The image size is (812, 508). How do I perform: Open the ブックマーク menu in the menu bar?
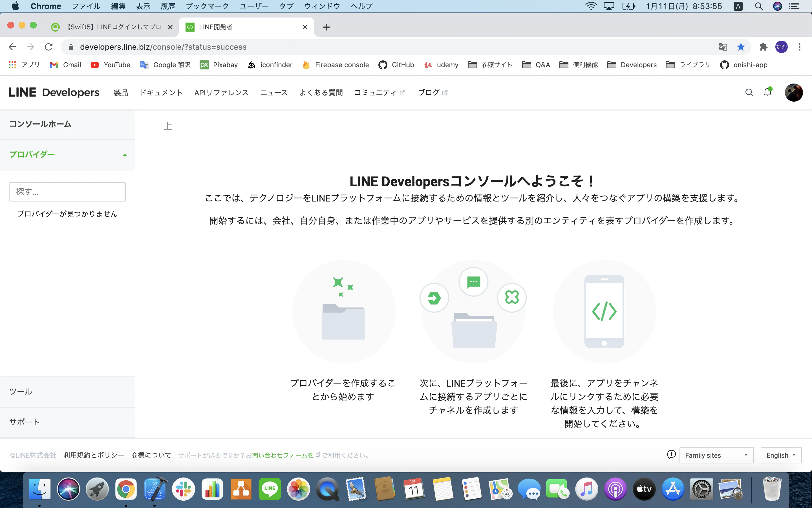point(207,6)
